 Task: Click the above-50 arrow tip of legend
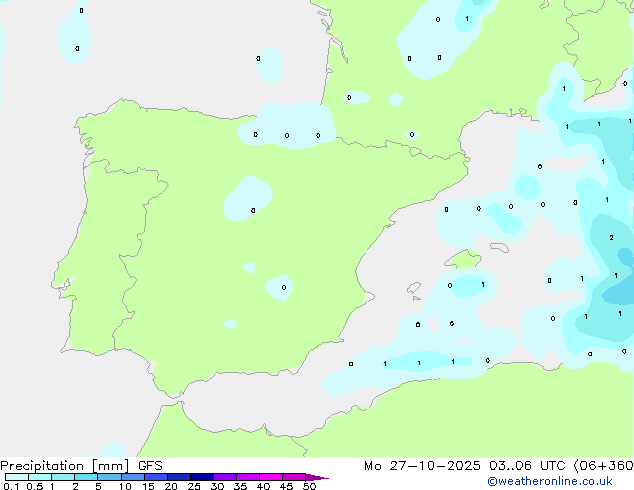coord(317,477)
